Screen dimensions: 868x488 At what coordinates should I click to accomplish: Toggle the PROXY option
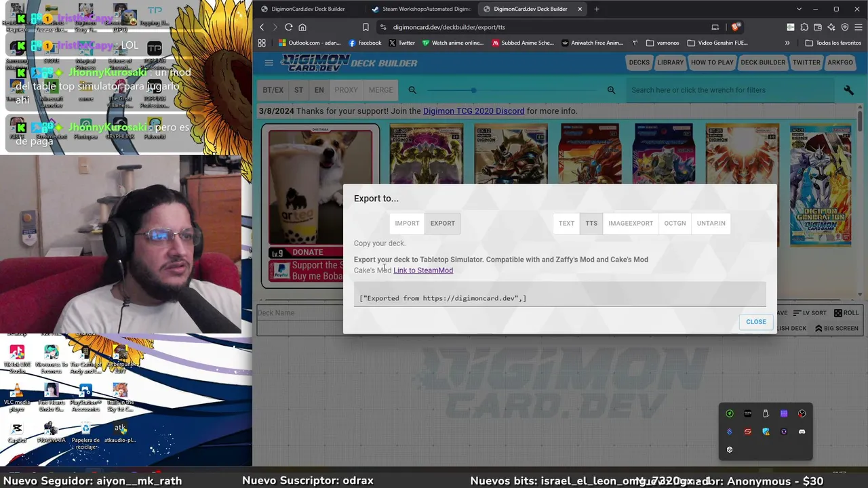[346, 90]
